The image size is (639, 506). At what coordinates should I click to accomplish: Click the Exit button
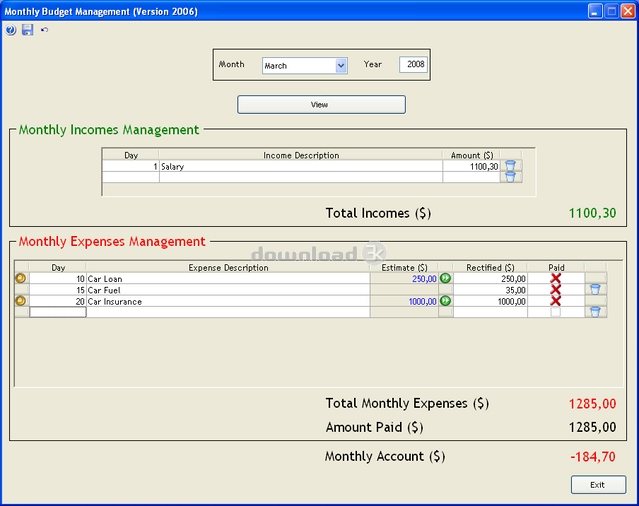click(598, 485)
